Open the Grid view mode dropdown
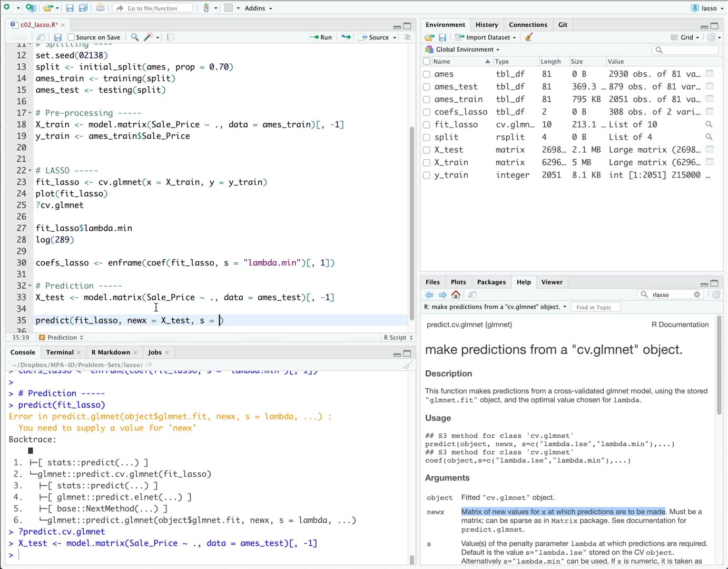The width and height of the screenshot is (728, 569). point(685,37)
